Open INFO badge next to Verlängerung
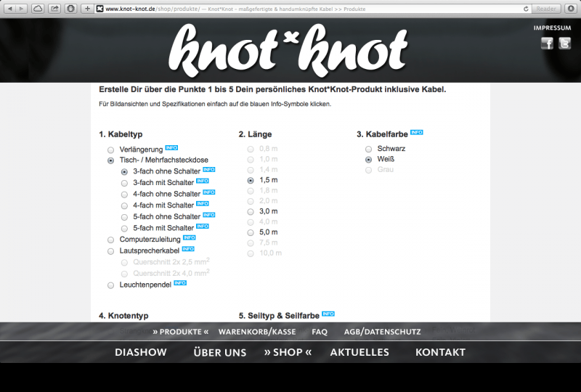581x392 pixels. [171, 147]
